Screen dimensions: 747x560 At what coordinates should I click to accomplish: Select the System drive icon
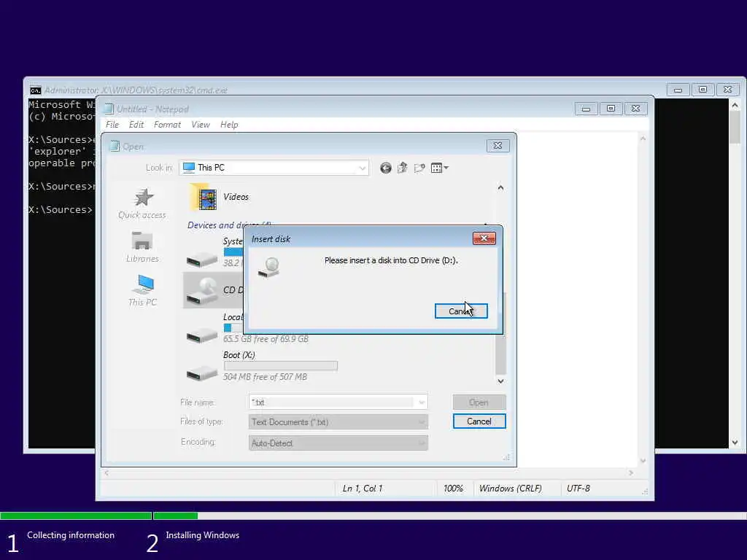pyautogui.click(x=202, y=260)
